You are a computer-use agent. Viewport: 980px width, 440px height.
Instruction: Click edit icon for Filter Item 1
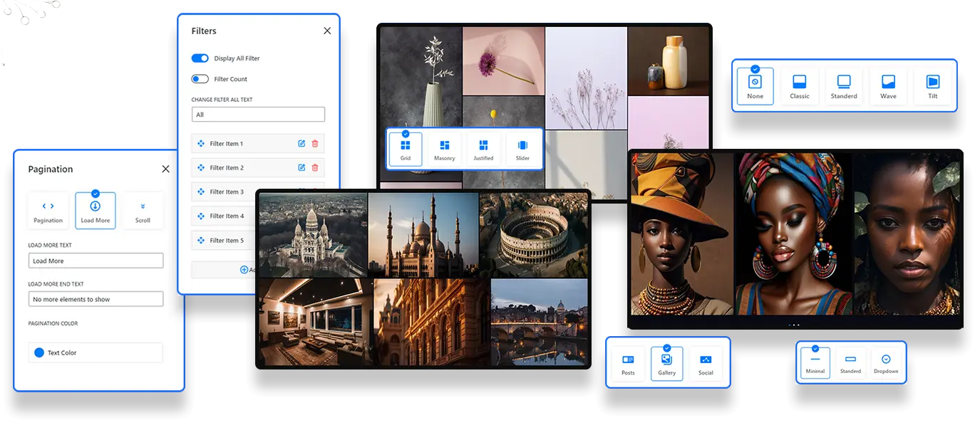pos(301,144)
